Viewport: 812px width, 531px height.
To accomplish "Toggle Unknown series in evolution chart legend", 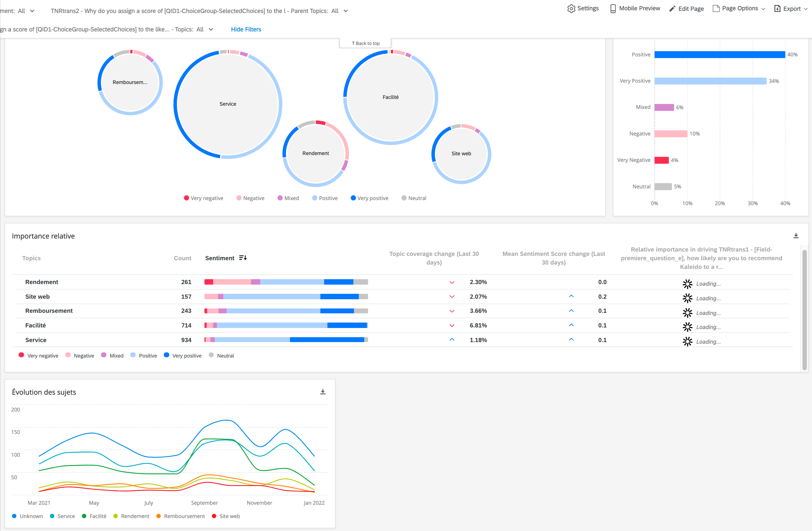I will pyautogui.click(x=27, y=516).
